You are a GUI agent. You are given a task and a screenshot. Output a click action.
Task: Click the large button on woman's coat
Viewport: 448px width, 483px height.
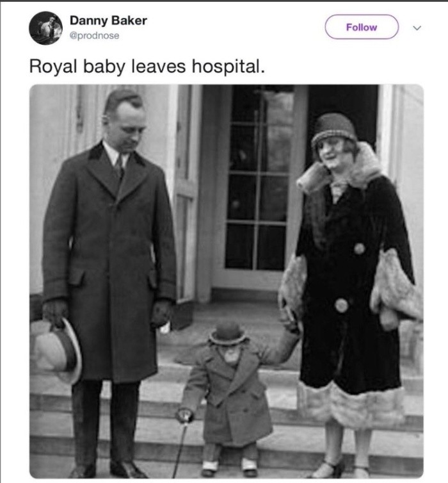click(342, 305)
